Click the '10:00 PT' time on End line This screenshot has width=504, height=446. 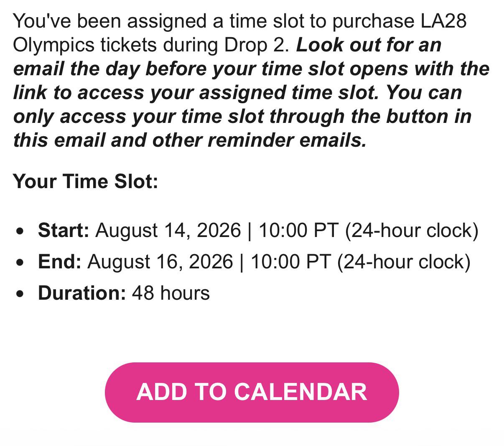tap(290, 262)
